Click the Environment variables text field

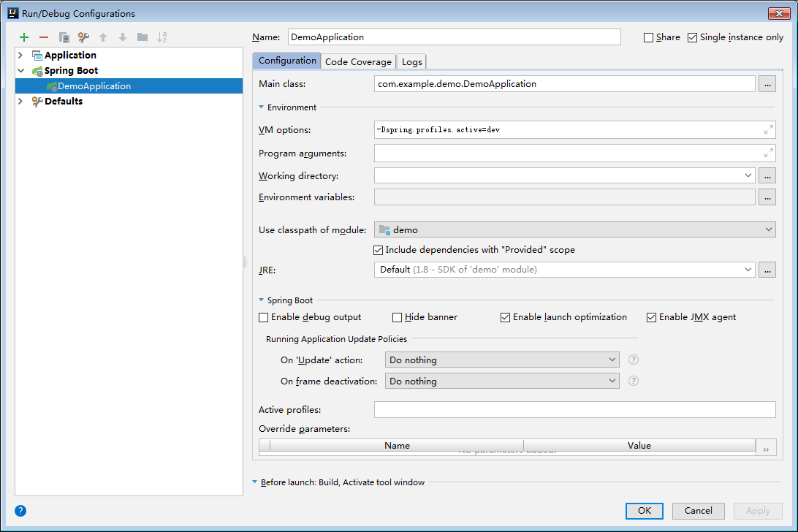point(564,197)
